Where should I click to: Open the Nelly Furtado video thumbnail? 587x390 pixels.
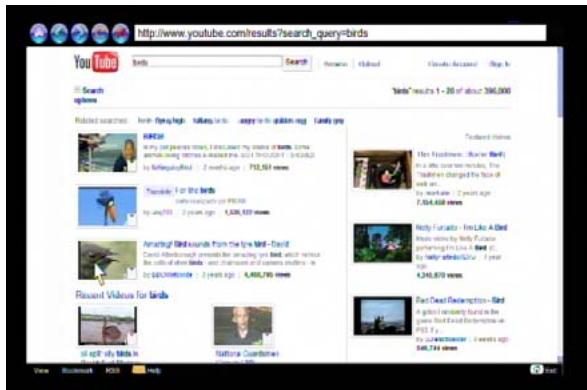pos(383,243)
